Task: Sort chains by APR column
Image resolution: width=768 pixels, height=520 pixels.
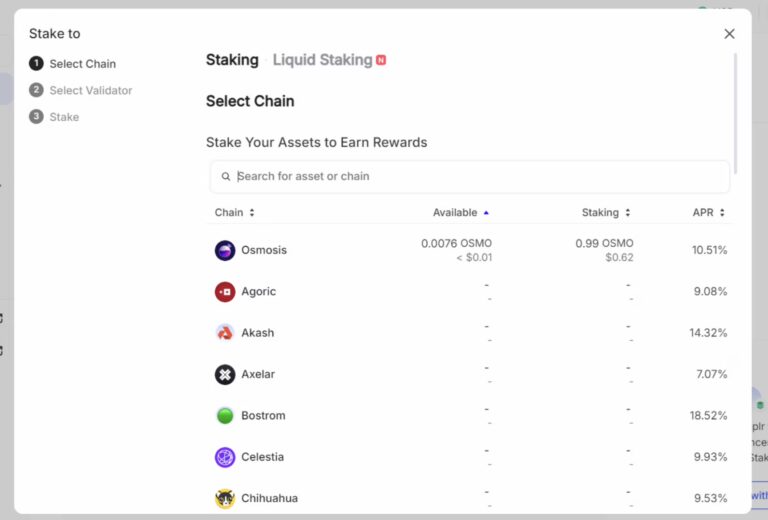Action: pyautogui.click(x=708, y=213)
